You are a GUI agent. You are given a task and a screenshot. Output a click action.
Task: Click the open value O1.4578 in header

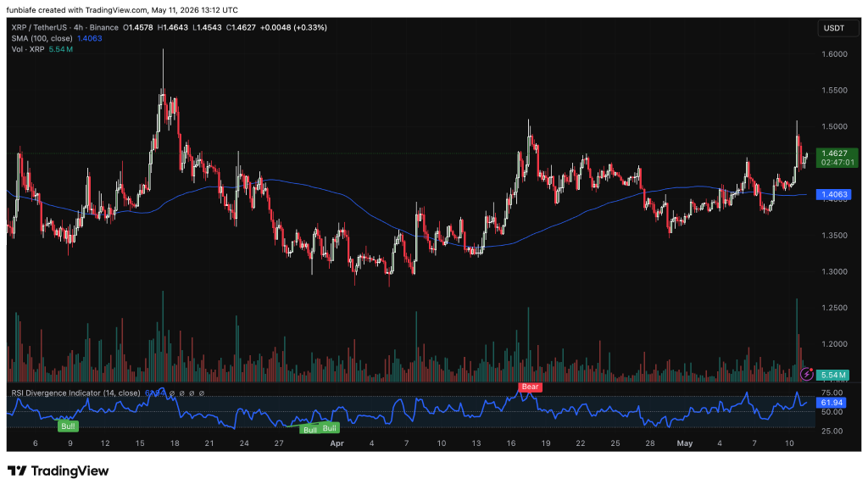click(138, 27)
